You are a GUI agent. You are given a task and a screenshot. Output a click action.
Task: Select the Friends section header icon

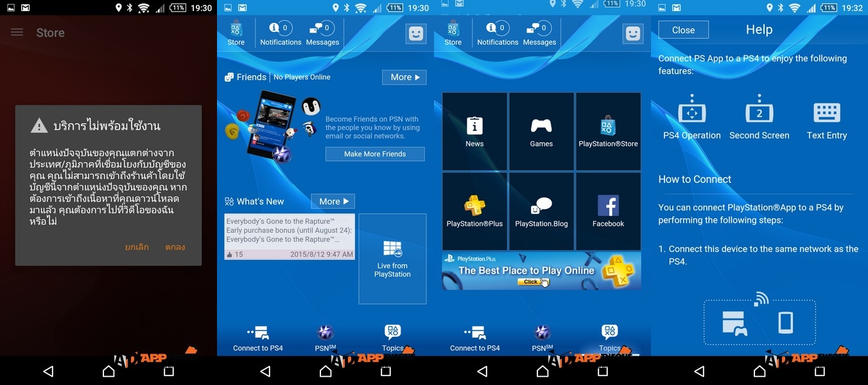point(229,77)
